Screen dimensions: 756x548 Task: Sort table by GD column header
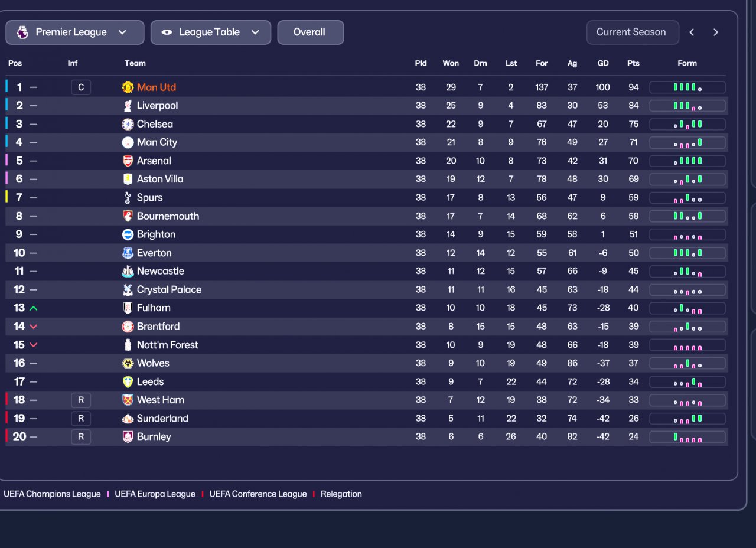coord(603,63)
